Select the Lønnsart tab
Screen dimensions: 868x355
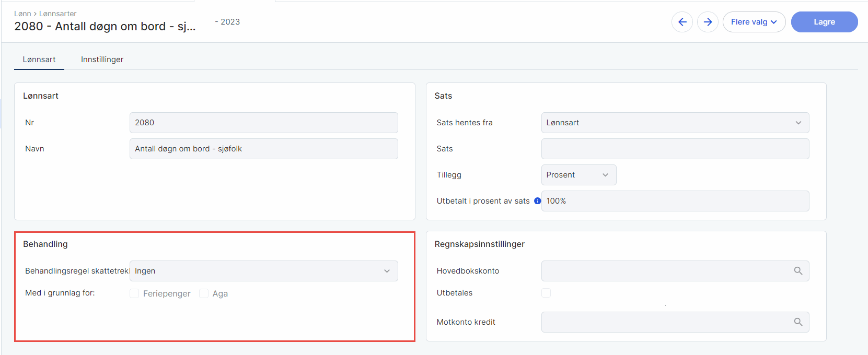pyautogui.click(x=39, y=60)
